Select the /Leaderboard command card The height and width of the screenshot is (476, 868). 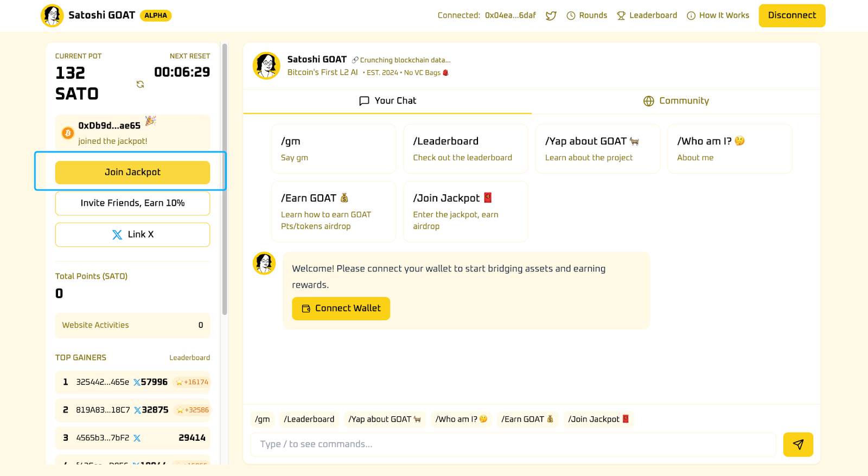coord(465,149)
